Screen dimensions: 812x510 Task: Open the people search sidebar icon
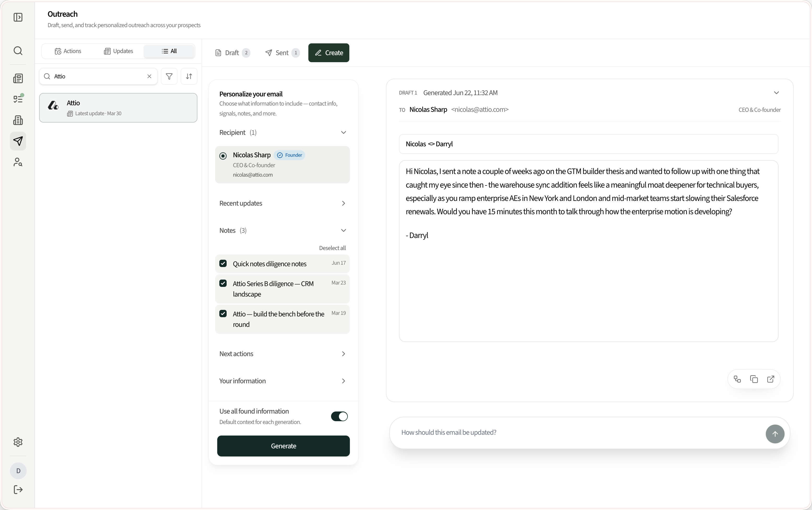pos(18,162)
